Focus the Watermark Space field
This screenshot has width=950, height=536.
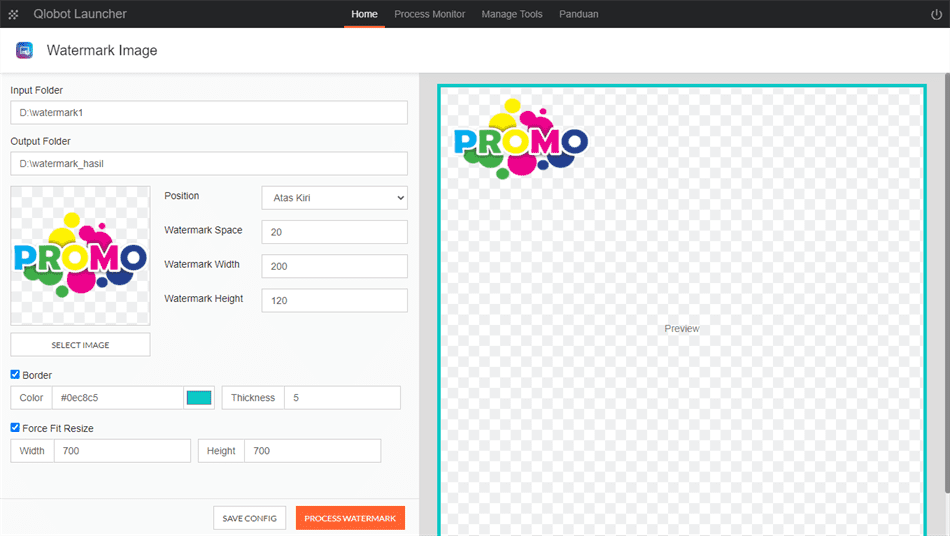(x=334, y=232)
